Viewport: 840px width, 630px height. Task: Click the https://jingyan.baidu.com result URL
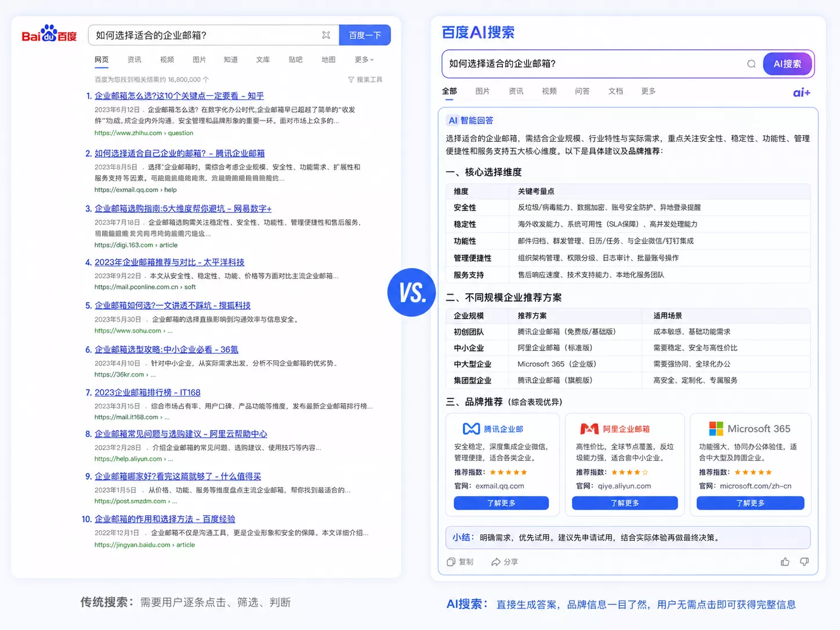[x=144, y=545]
